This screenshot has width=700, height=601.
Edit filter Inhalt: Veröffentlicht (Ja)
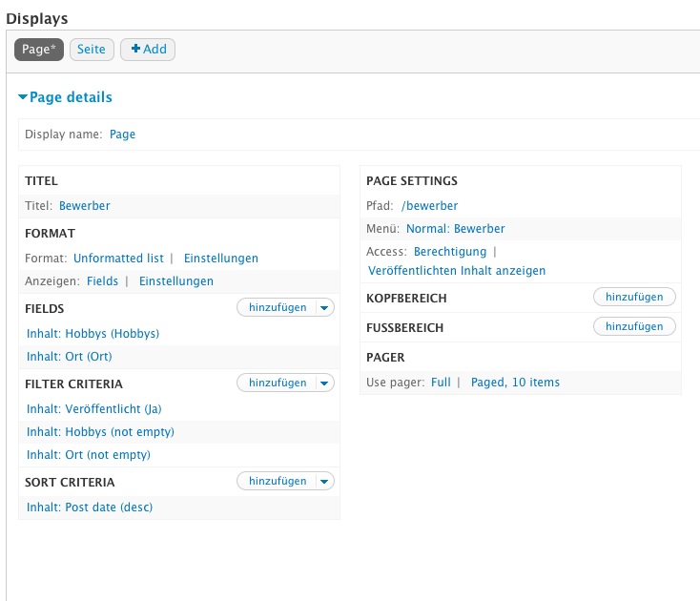[100, 409]
